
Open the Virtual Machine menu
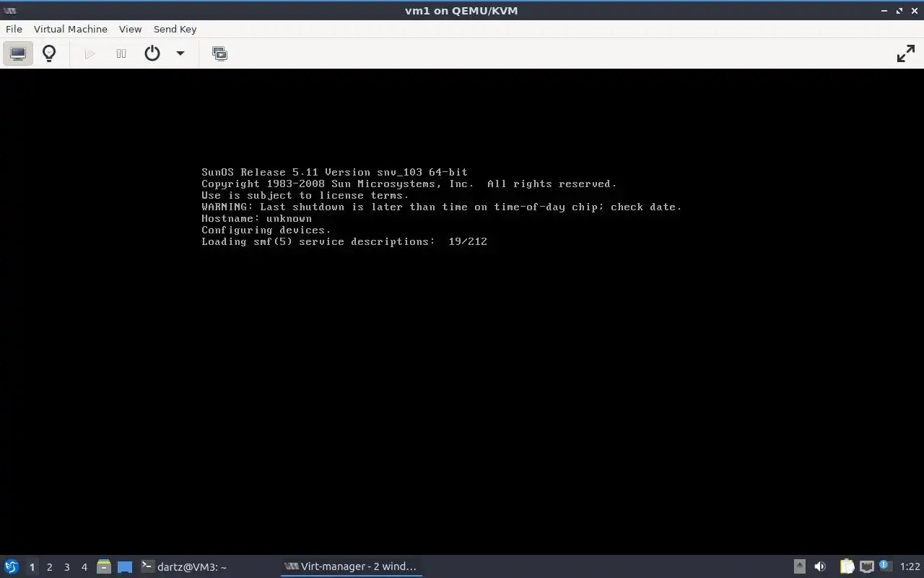[71, 29]
